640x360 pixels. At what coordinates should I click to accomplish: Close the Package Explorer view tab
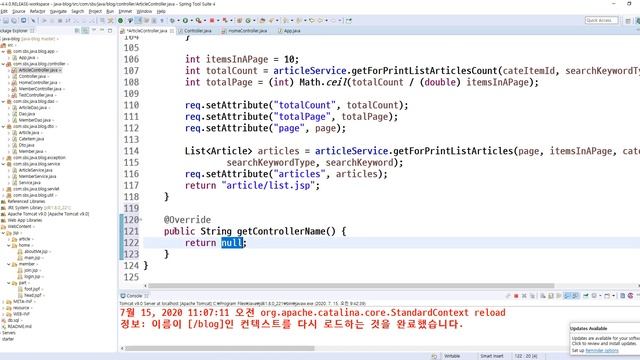[x=32, y=31]
